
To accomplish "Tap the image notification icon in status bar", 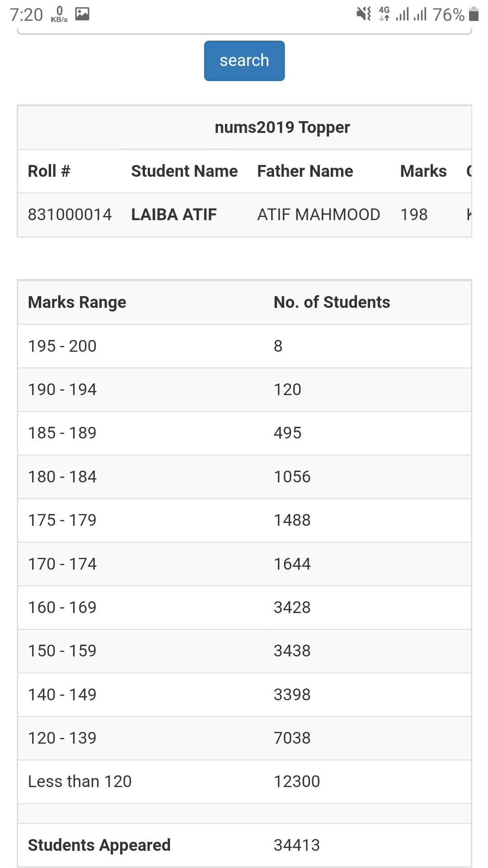I will pos(82,14).
